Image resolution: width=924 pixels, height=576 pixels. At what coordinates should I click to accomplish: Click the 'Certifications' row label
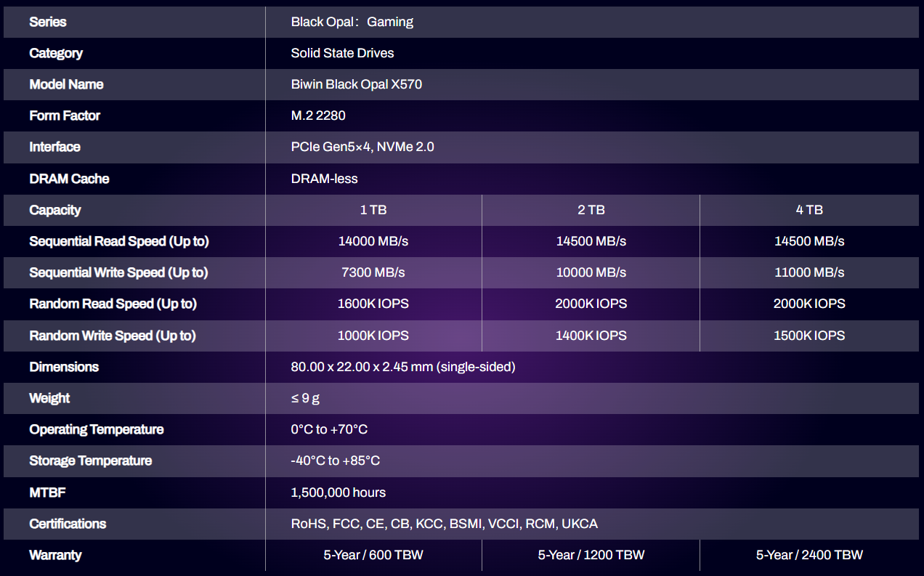coord(68,524)
